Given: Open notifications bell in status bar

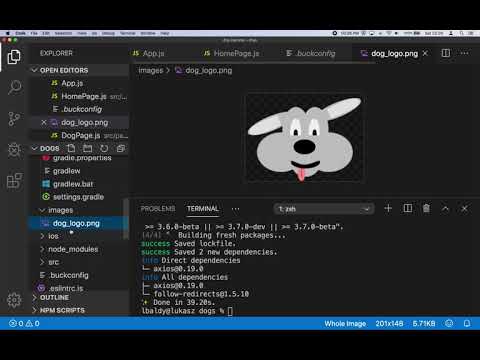Looking at the screenshot, I should pyautogui.click(x=467, y=323).
